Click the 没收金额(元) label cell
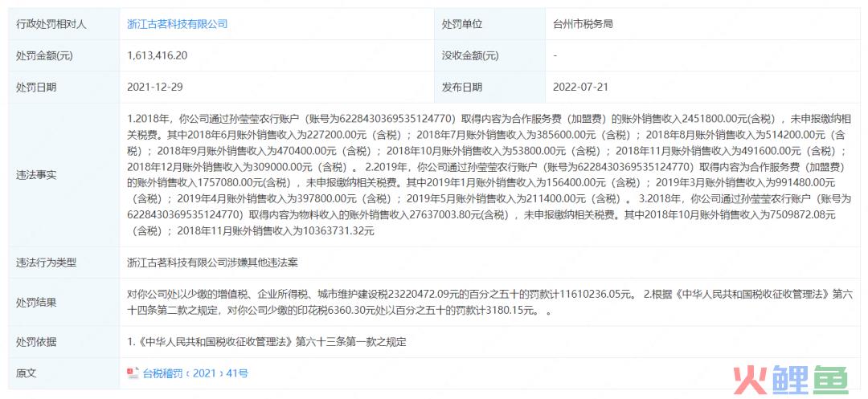868x399 pixels. pos(489,56)
